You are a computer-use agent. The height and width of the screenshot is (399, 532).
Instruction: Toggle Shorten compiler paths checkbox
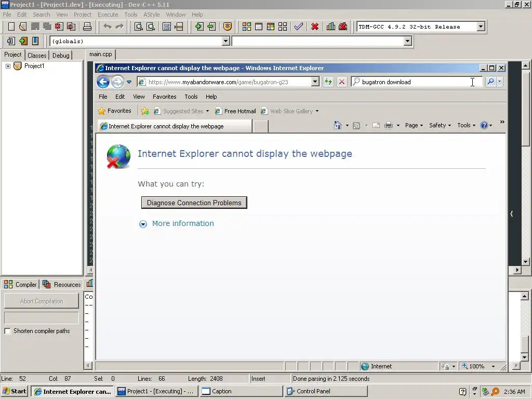(7, 331)
